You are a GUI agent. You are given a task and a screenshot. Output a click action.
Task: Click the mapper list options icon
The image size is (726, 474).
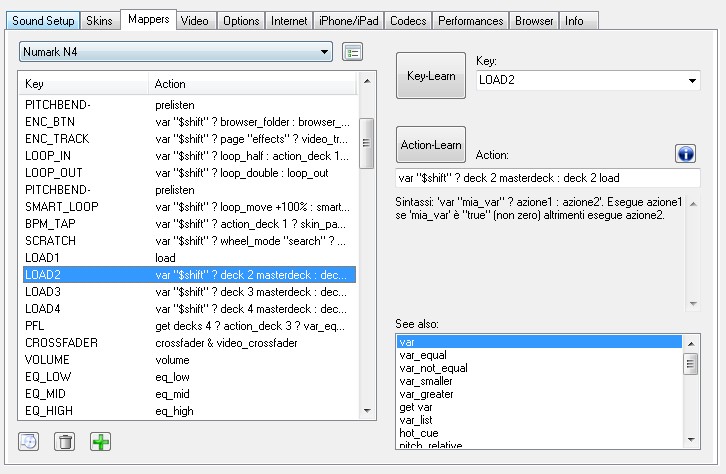[x=352, y=51]
